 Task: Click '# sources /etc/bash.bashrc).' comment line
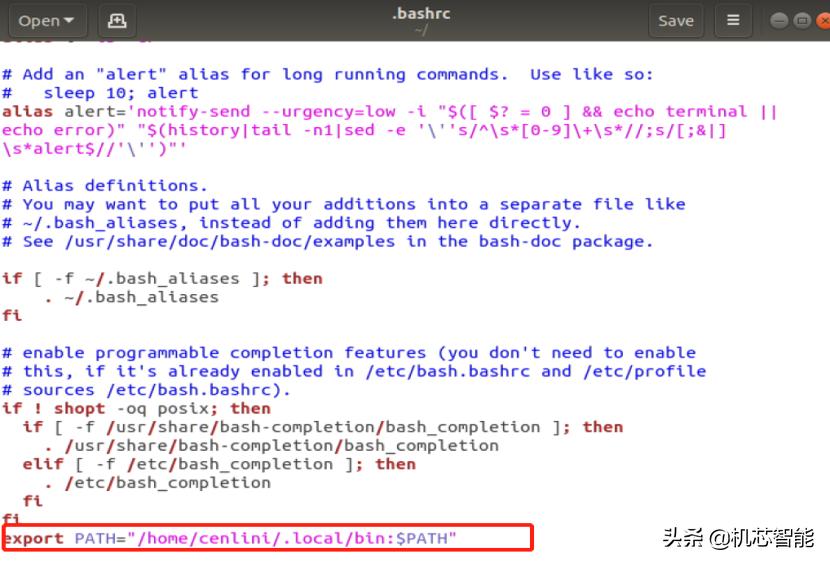pyautogui.click(x=146, y=390)
